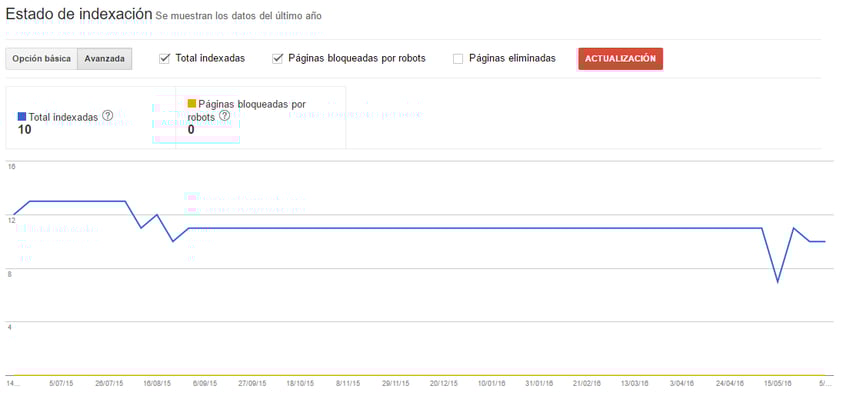This screenshot has width=843, height=399.
Task: Click the 8/11/15 date label
Action: coord(347,384)
